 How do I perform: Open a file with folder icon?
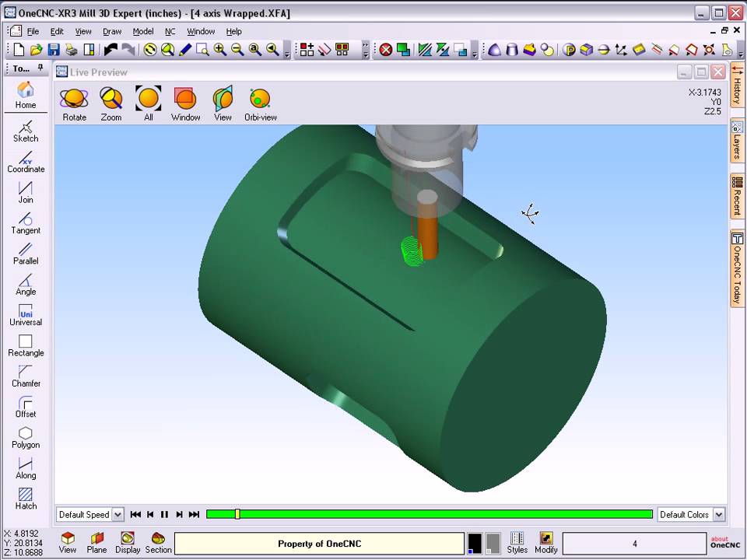click(x=37, y=50)
